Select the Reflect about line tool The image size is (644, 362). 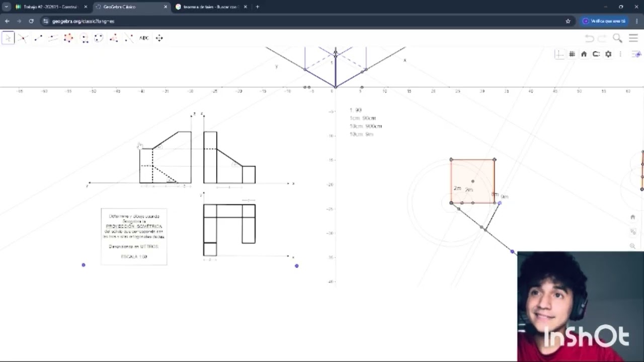[x=129, y=38]
